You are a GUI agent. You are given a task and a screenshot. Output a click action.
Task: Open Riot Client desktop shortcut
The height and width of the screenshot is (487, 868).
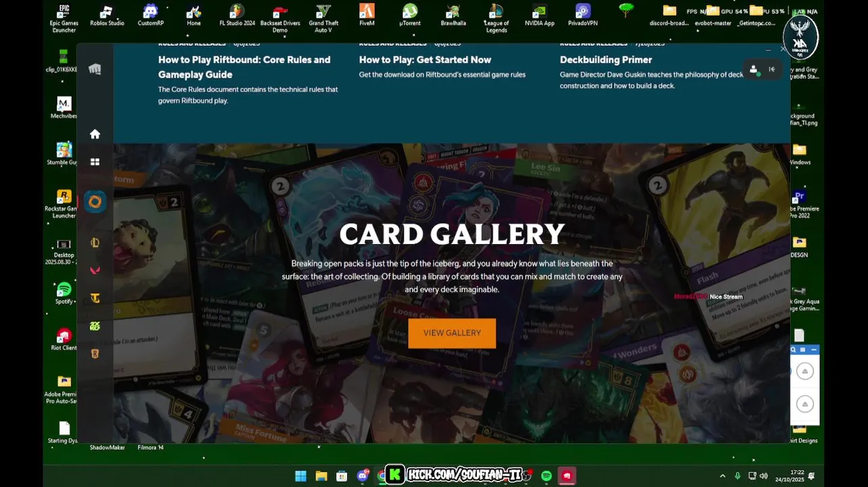tap(64, 340)
